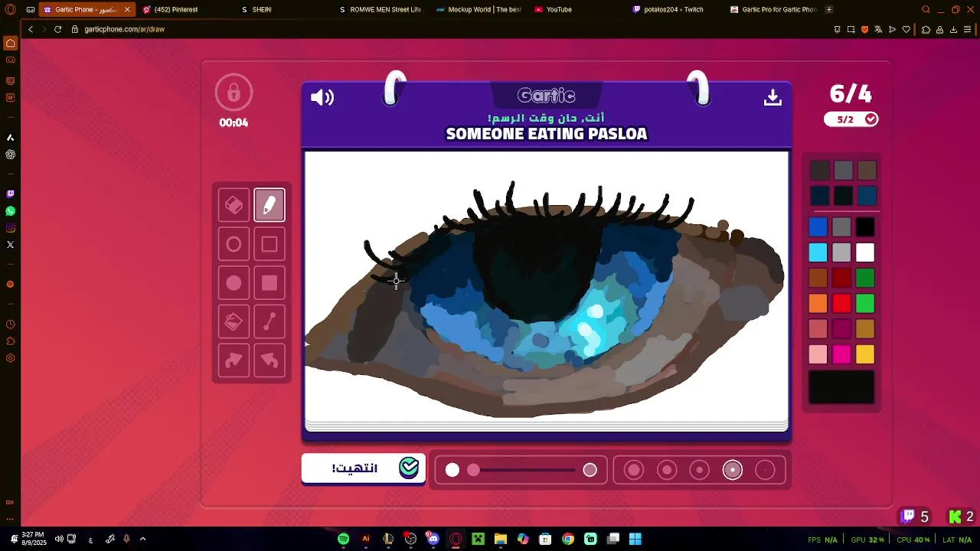980x551 pixels.
Task: Open Discord from the taskbar
Action: coord(433,539)
